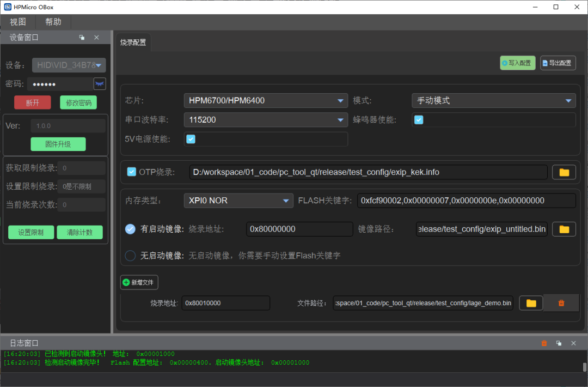Disable the buzzer enable checkbox
588x387 pixels.
419,120
